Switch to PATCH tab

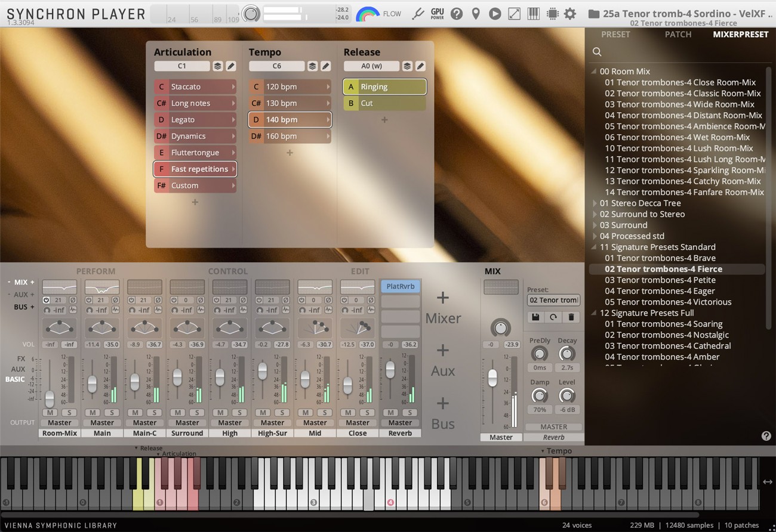tap(678, 35)
